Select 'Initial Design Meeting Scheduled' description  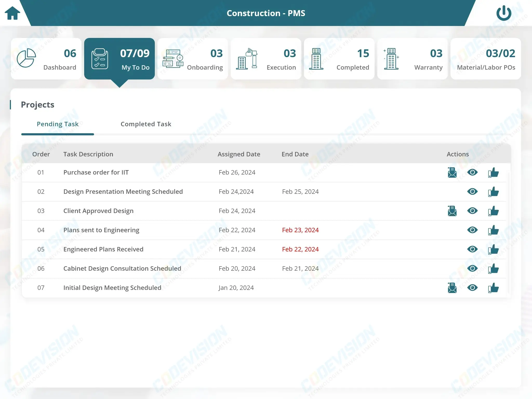[112, 288]
